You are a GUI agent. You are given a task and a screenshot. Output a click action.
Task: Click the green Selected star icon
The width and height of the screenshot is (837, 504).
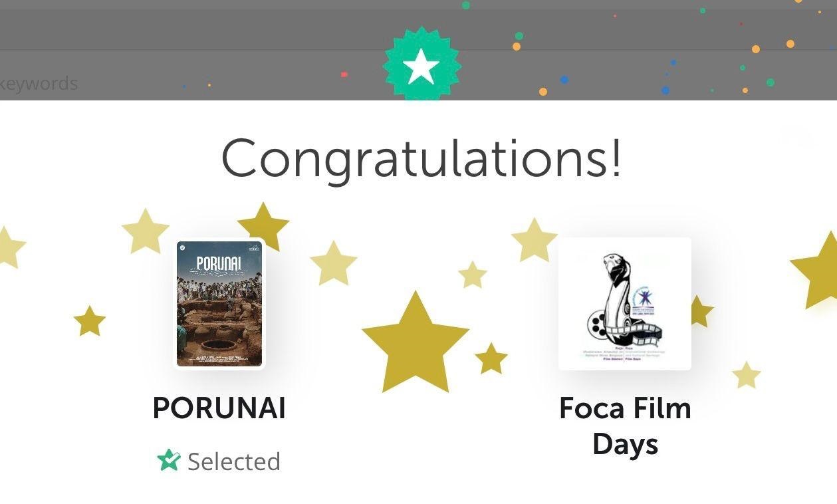169,460
